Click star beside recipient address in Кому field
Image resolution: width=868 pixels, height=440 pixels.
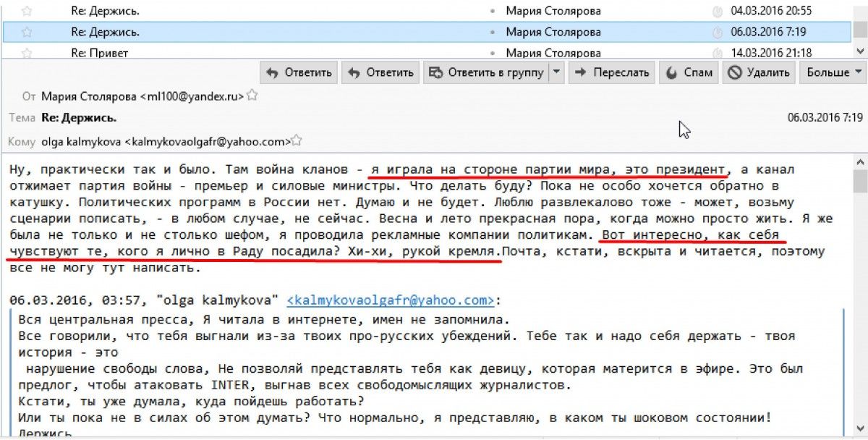[x=297, y=141]
